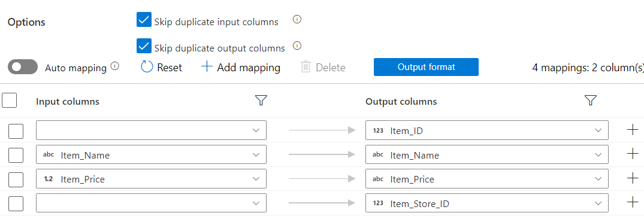The height and width of the screenshot is (222, 644).
Task: Reset the column mappings
Action: pyautogui.click(x=161, y=67)
